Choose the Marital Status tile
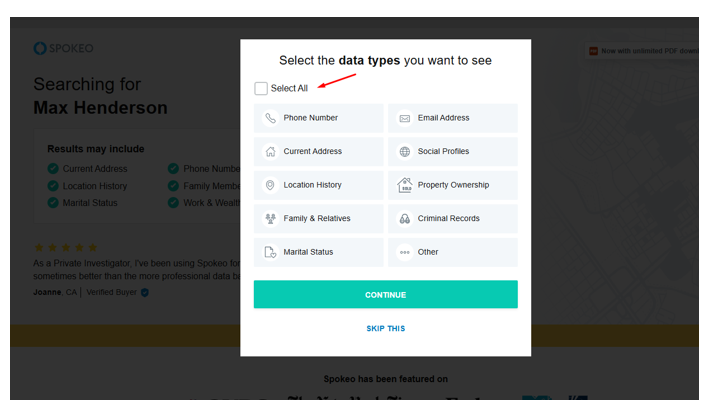709x407 pixels. (x=319, y=252)
